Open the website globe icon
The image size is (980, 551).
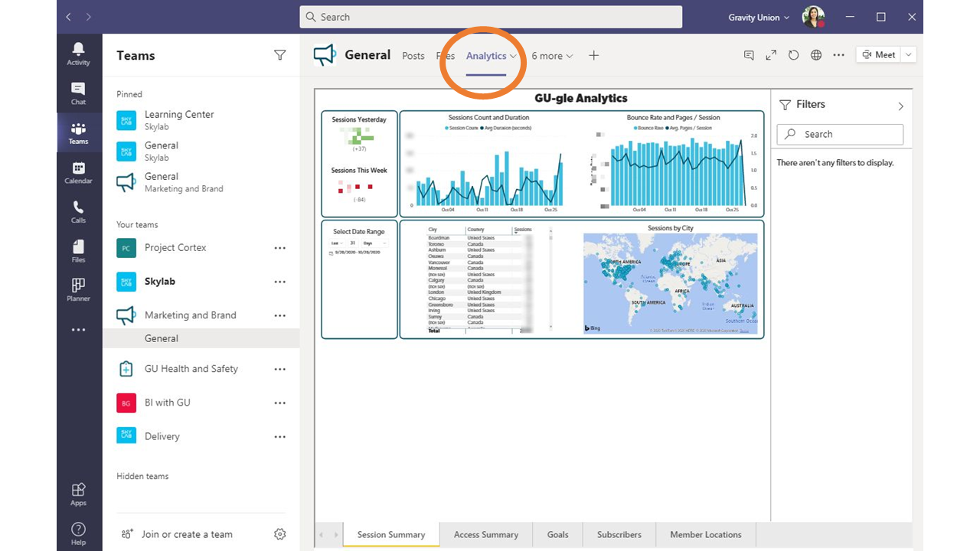(x=816, y=55)
